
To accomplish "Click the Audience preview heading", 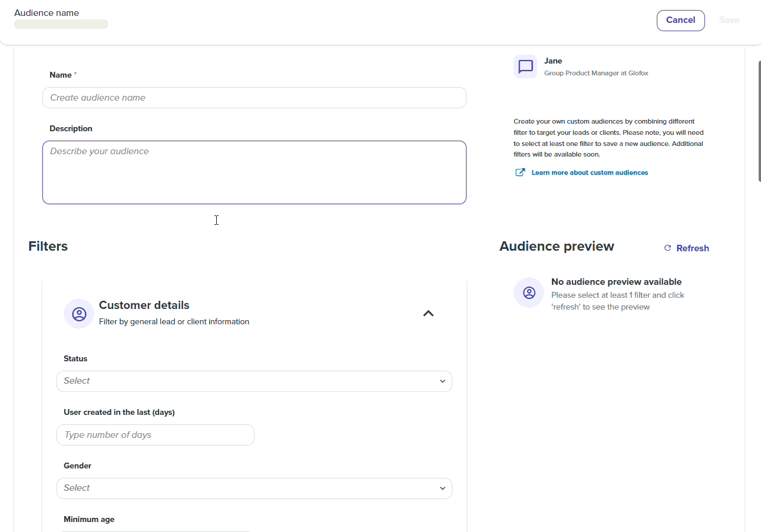I will [557, 246].
